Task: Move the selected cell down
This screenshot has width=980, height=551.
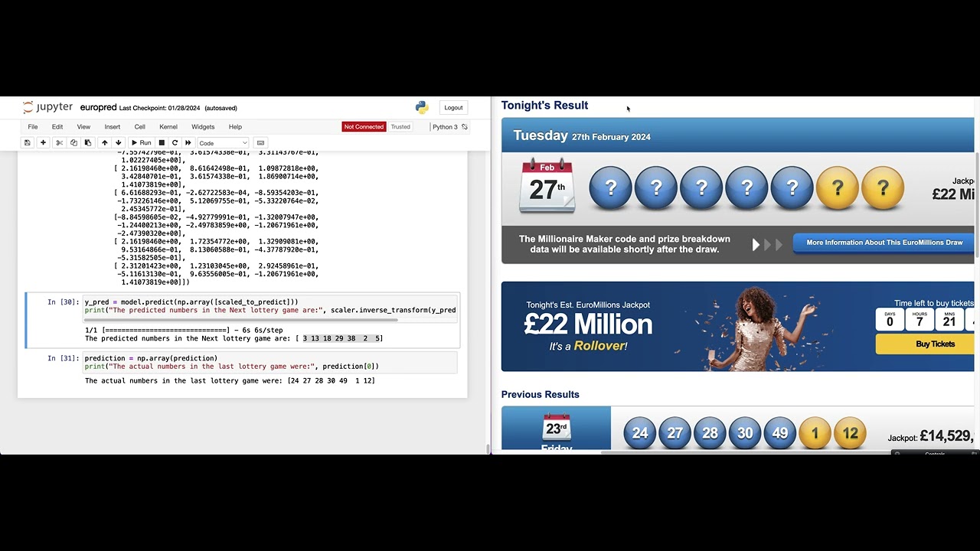Action: tap(118, 143)
